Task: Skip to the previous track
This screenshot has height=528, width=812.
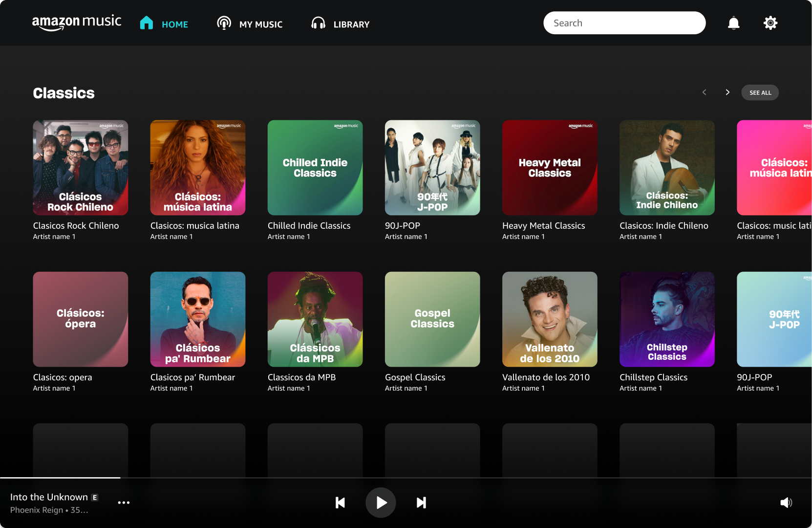Action: click(x=340, y=503)
